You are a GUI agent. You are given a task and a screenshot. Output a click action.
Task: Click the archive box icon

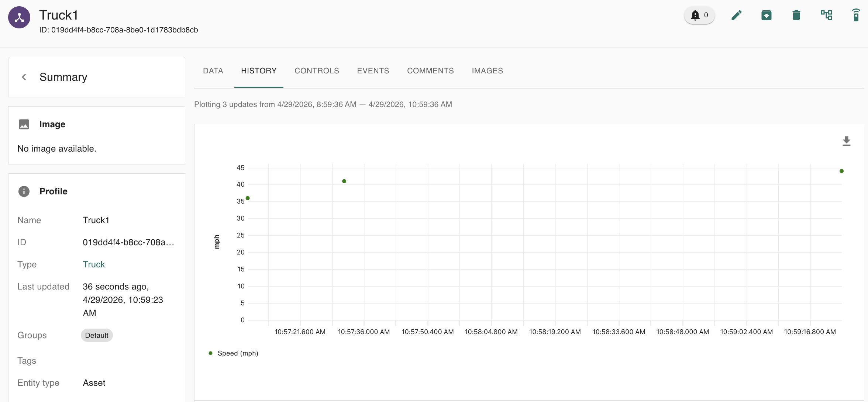[767, 15]
